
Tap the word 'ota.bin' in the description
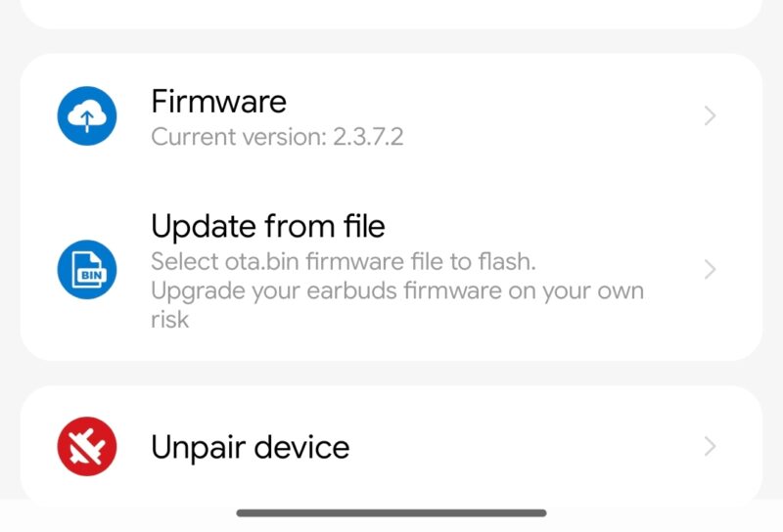pyautogui.click(x=261, y=261)
